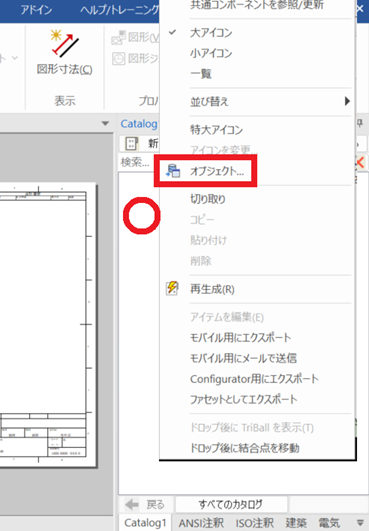Switch to 電気 catalog tab
369x531 pixels.
point(329,523)
